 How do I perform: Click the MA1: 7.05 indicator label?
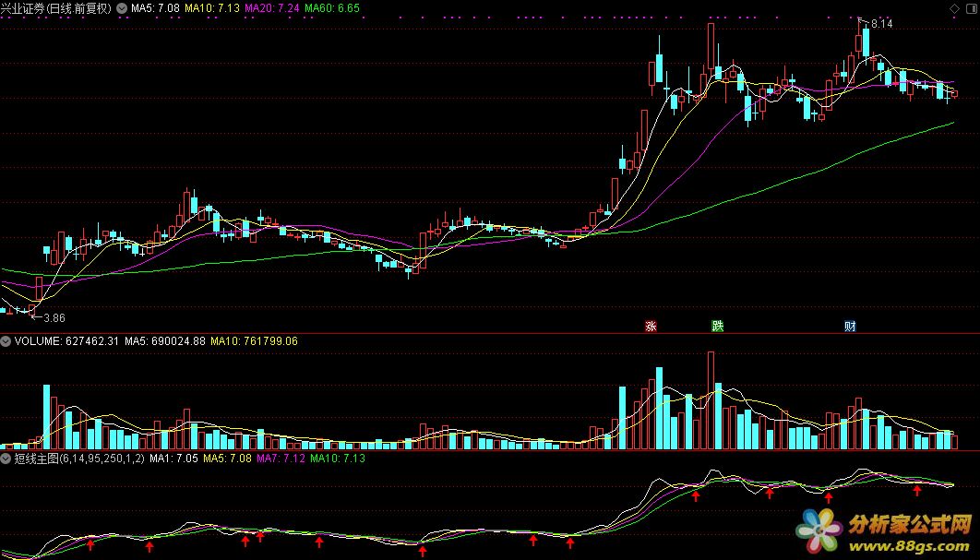pos(173,459)
